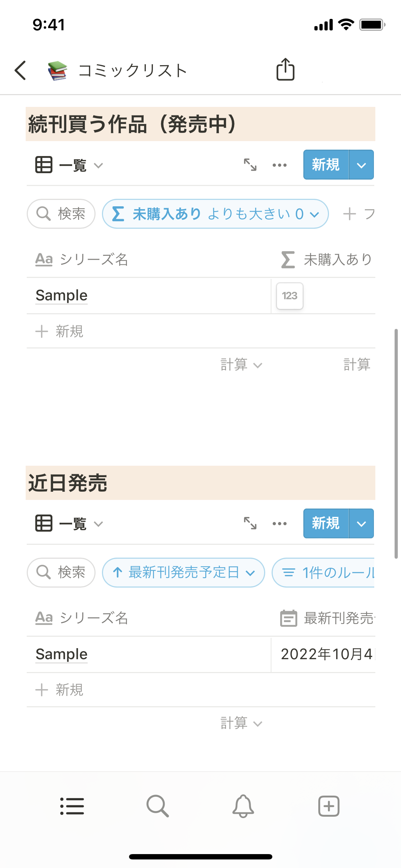Open the notifications bell tab
The image size is (401, 868).
(243, 806)
